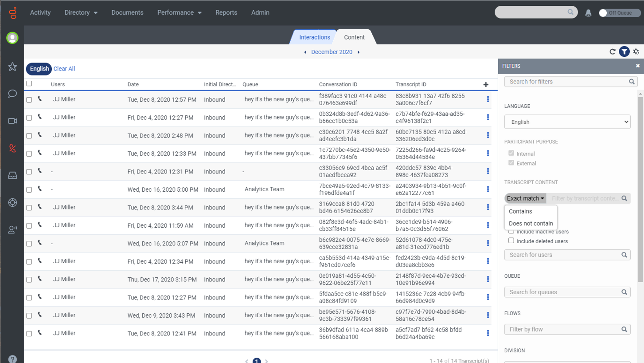Image resolution: width=644 pixels, height=363 pixels.
Task: Enable the Include deleted users checkbox
Action: click(511, 240)
